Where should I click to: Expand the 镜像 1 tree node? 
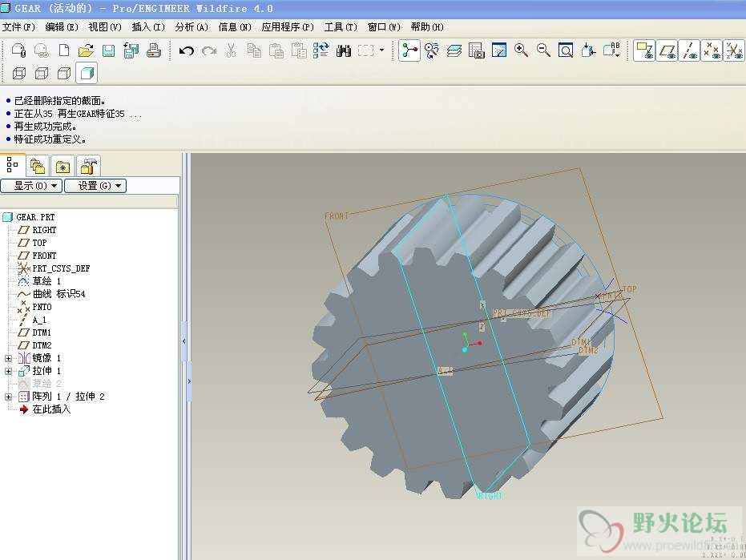tap(8, 358)
